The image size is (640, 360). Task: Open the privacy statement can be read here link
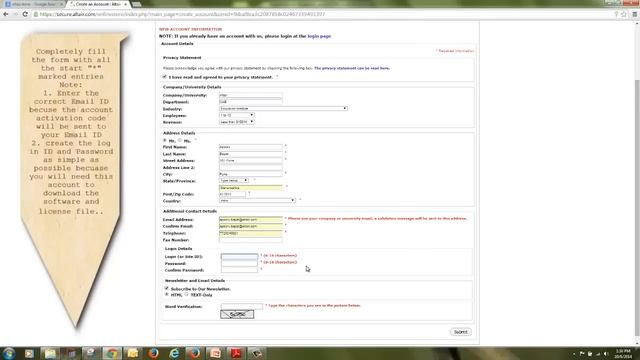352,68
